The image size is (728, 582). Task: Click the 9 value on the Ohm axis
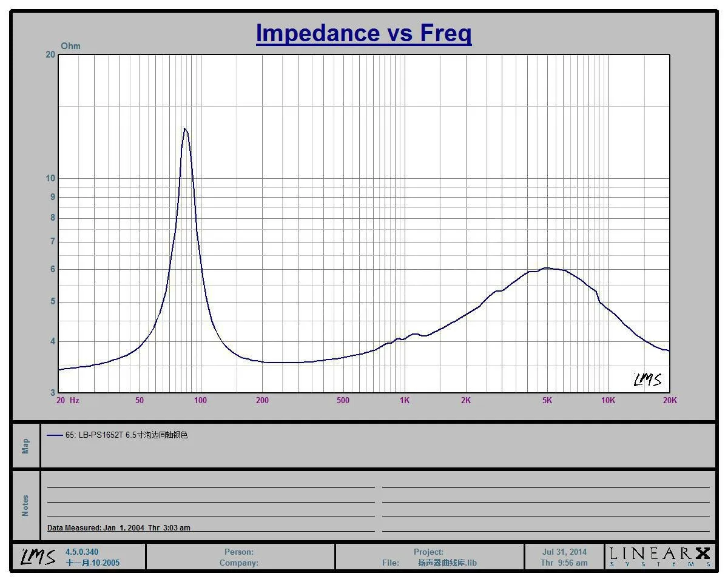coord(53,197)
